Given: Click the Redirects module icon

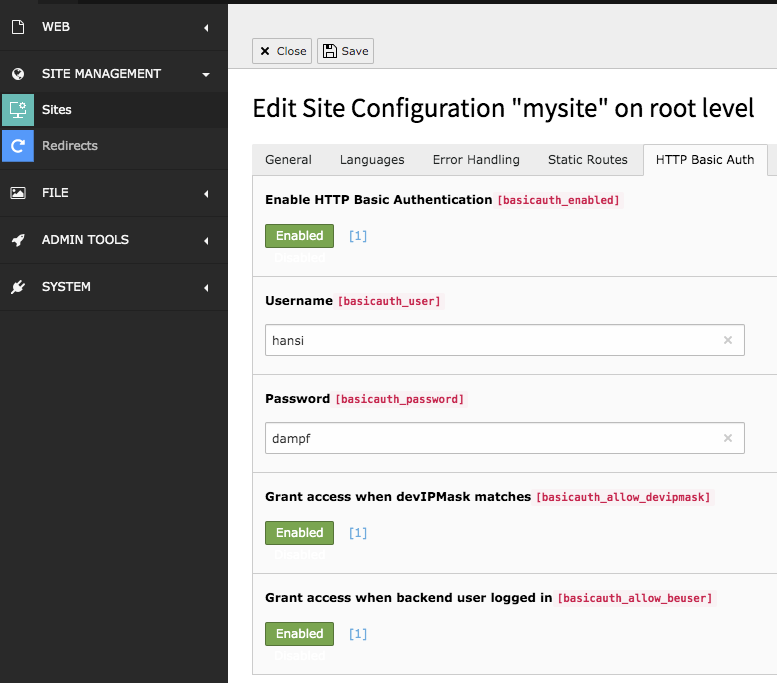Looking at the screenshot, I should point(17,146).
